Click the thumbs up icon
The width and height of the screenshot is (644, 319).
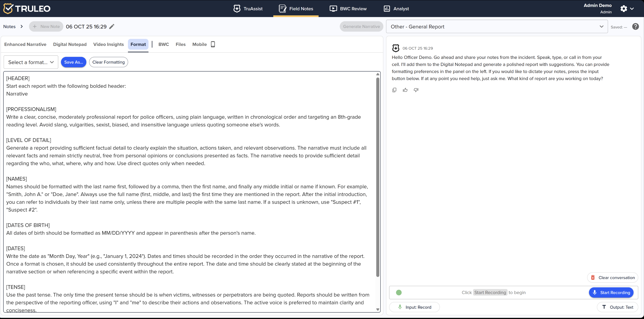click(x=405, y=90)
